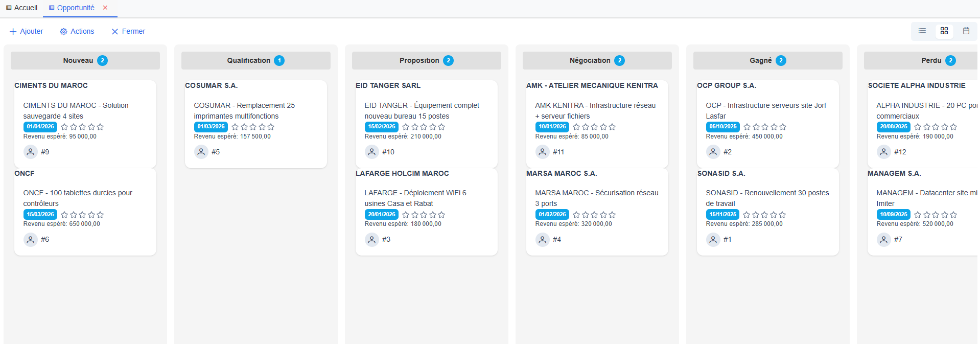Screen dimensions: 980x344
Task: Switch to list view icon
Action: (922, 31)
